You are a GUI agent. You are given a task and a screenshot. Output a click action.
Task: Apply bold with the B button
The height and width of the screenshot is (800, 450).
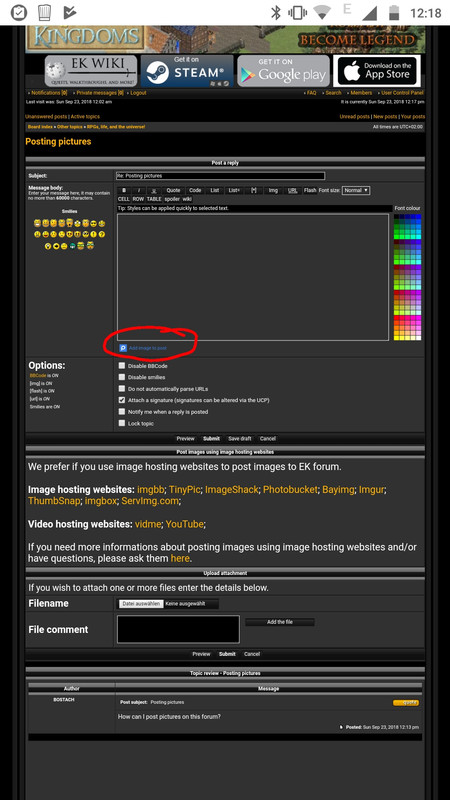pos(124,190)
